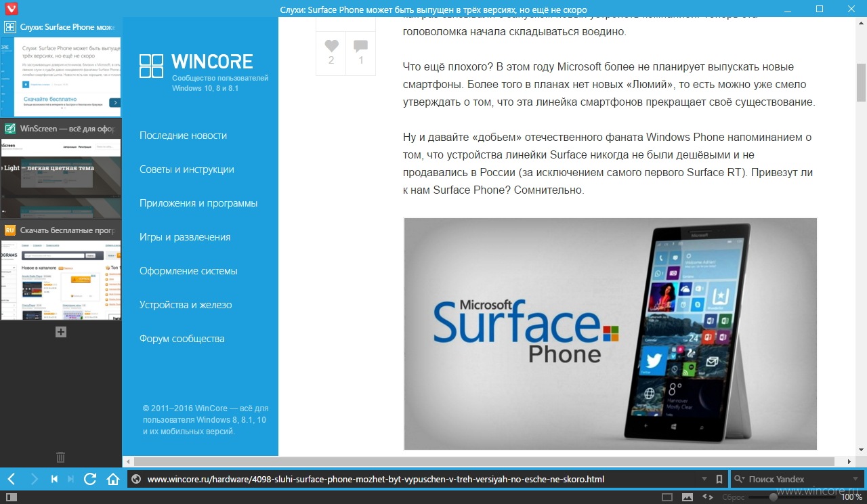This screenshot has height=504, width=867.
Task: Open Приложения и программы section
Action: click(198, 203)
